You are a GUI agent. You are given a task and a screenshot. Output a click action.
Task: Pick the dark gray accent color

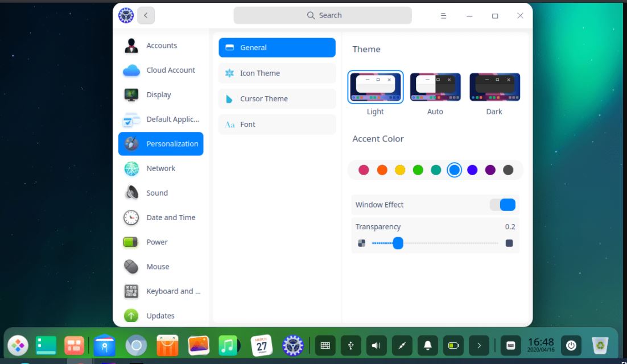tap(508, 170)
